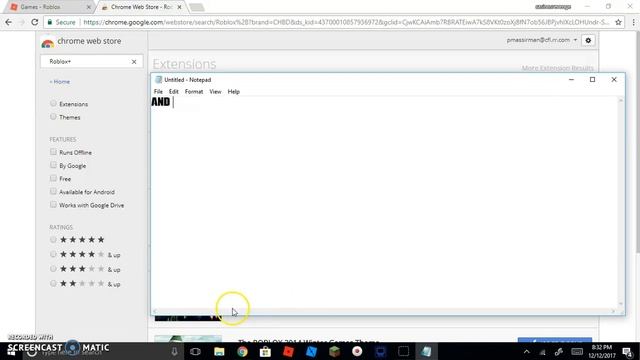The height and width of the screenshot is (360, 640).
Task: Click the Notepad title bar icon
Action: pyautogui.click(x=158, y=80)
